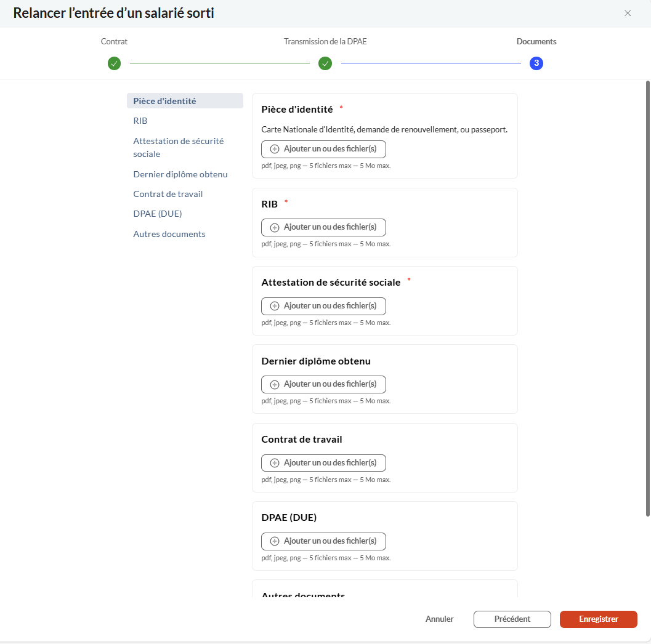Go to Attestation de sécurité sociale sidebar item
Screen dimensions: 651x644
tap(178, 147)
